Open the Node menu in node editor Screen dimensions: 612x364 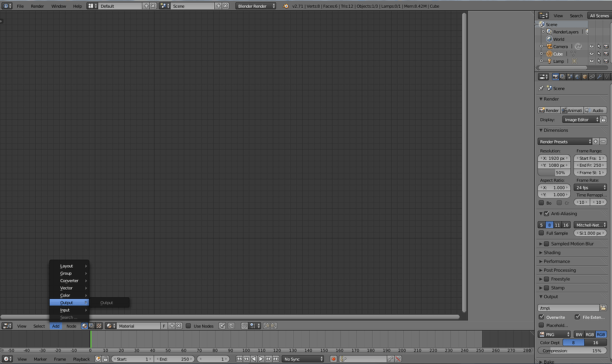[71, 326]
